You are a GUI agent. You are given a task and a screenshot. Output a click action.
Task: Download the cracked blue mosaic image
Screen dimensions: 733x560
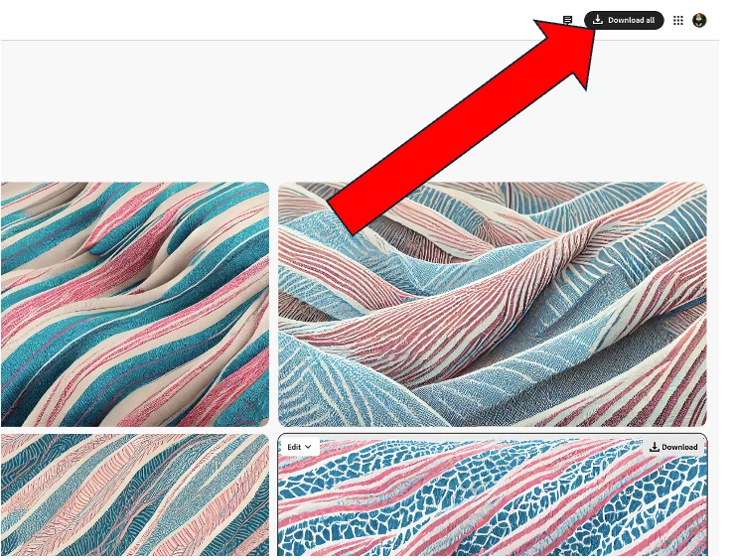[x=673, y=447]
